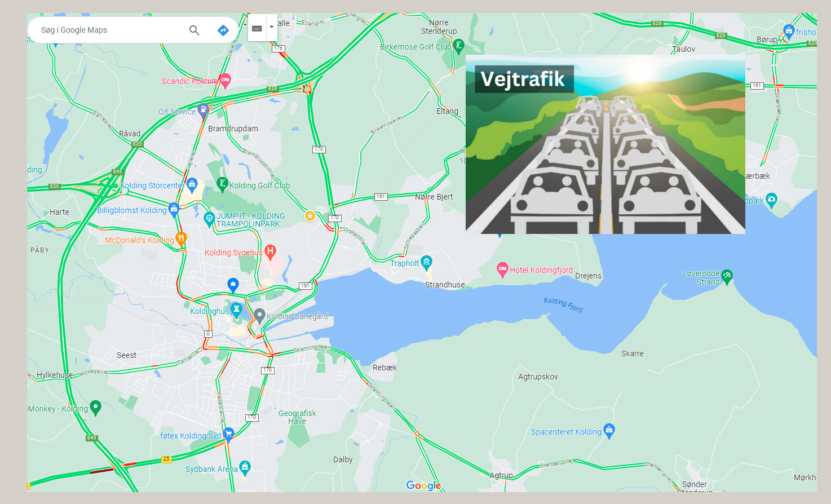Click the Løverodde Strand marker

tap(727, 276)
